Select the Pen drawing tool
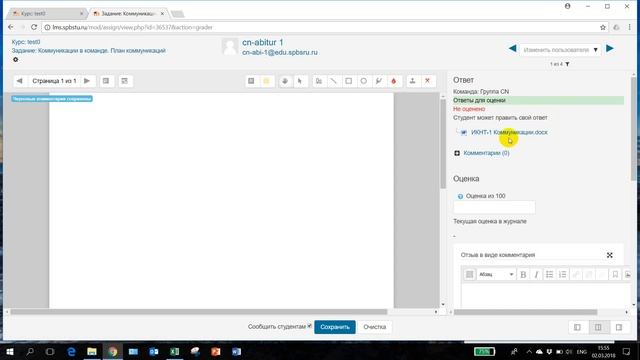 (319, 81)
